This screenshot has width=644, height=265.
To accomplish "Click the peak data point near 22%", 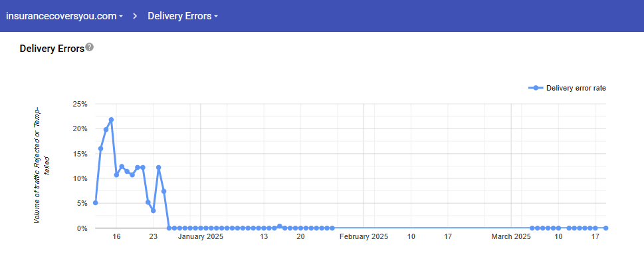I will point(111,120).
